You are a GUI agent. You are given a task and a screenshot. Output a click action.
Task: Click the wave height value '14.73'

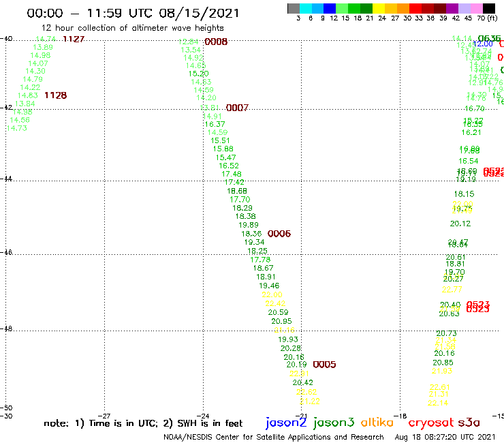pos(17,128)
